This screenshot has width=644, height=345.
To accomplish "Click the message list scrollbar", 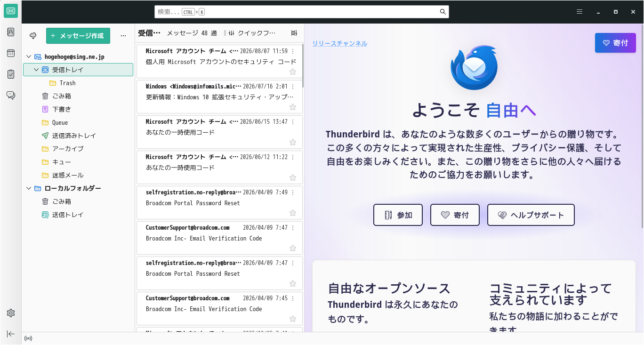I will click(x=303, y=66).
